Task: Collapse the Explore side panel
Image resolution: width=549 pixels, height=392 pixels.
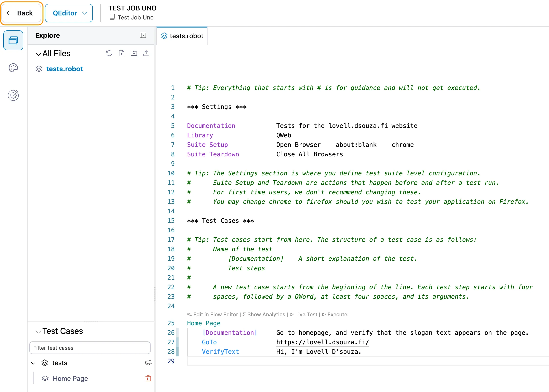Action: coord(143,35)
